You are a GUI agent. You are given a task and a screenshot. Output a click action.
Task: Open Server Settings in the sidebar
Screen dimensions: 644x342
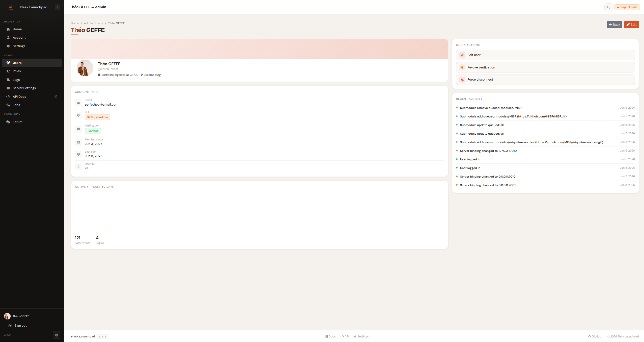[32, 88]
